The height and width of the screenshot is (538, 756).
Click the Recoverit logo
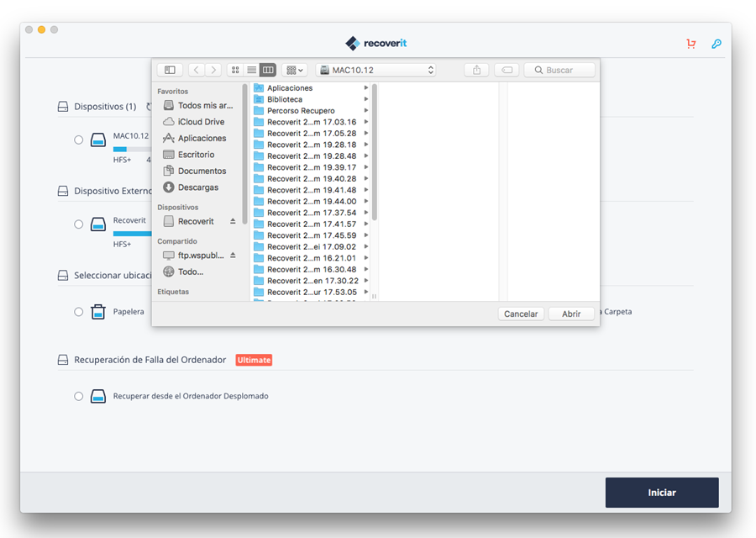point(376,44)
